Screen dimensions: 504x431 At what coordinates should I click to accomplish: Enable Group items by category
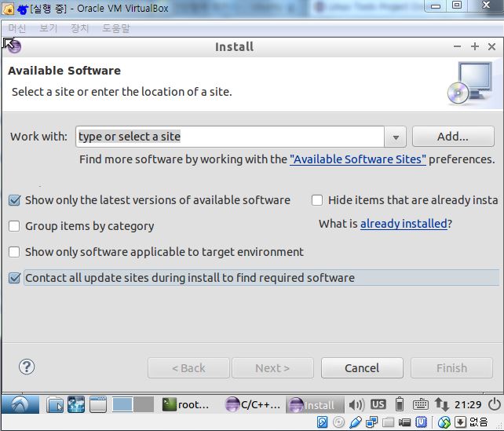click(x=14, y=226)
